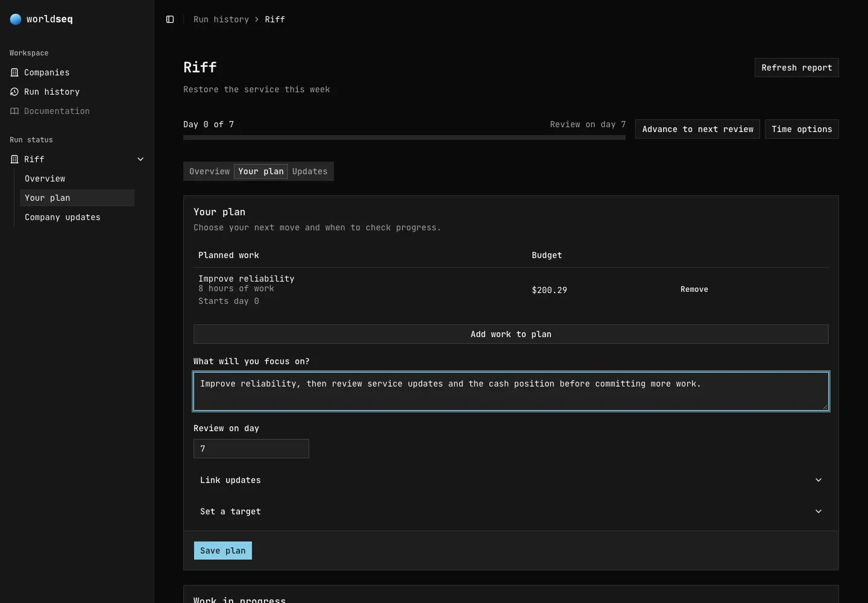This screenshot has height=603, width=868.
Task: Click the Planned work column header
Action: pos(228,255)
